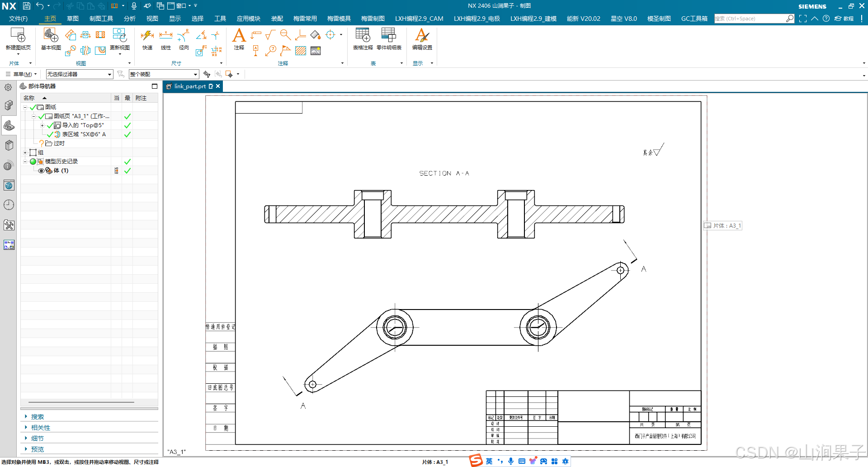868x467 pixels.
Task: Switch to the 草图 ribbon tab
Action: tap(73, 19)
